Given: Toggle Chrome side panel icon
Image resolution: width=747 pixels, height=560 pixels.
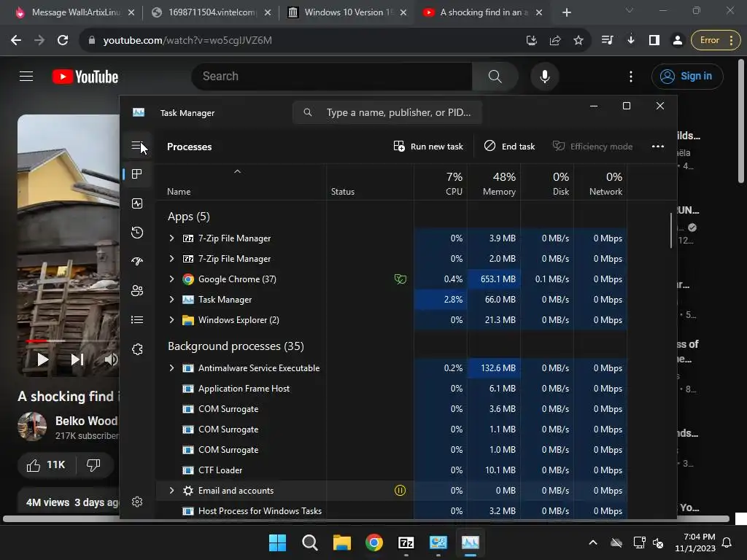Looking at the screenshot, I should (654, 40).
